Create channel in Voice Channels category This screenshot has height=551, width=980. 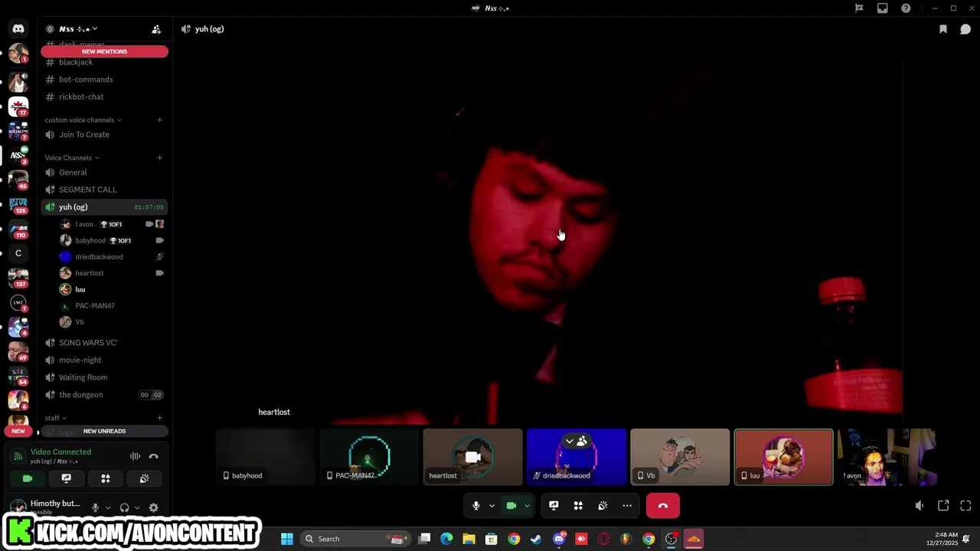point(159,158)
